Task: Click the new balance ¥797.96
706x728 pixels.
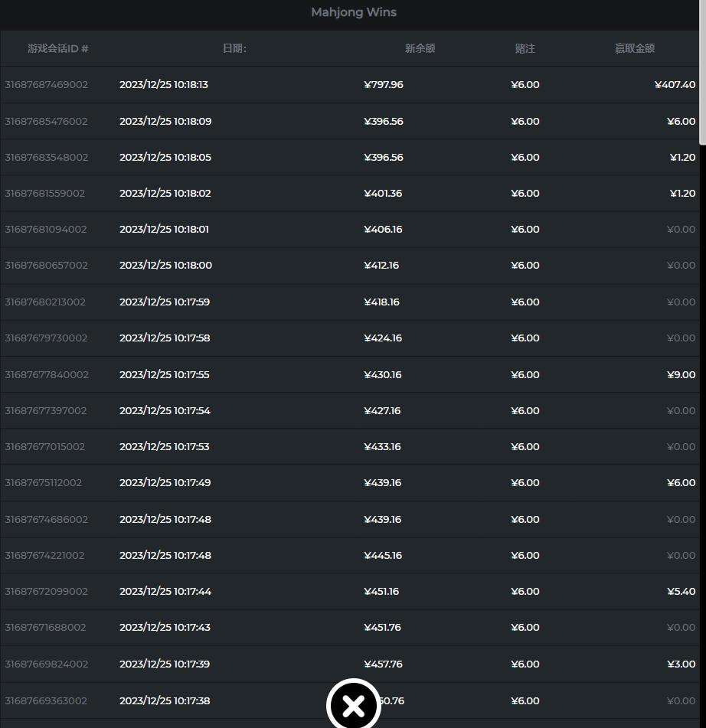Action: click(x=384, y=84)
